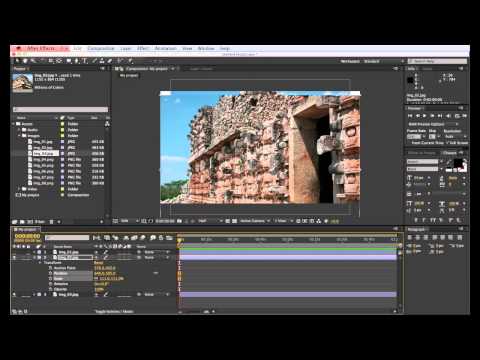Switch to Effects & Presets tab
This screenshot has height=360, width=480.
coord(423,153)
